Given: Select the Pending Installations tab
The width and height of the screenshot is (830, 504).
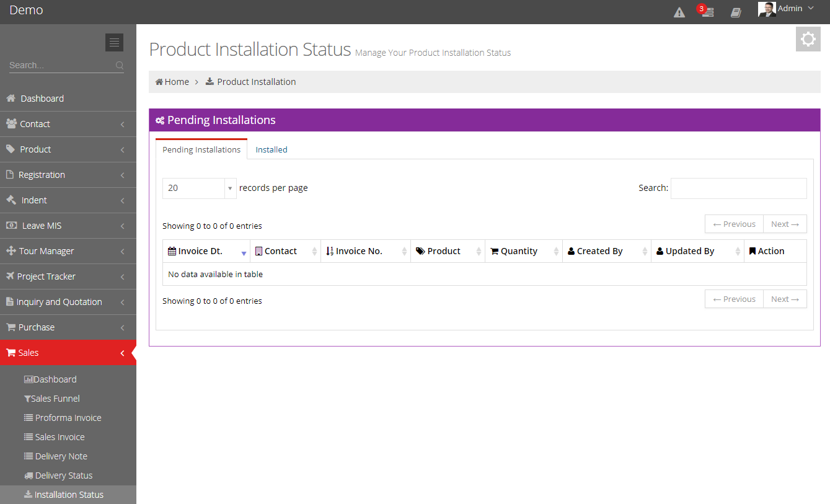Looking at the screenshot, I should coord(201,149).
